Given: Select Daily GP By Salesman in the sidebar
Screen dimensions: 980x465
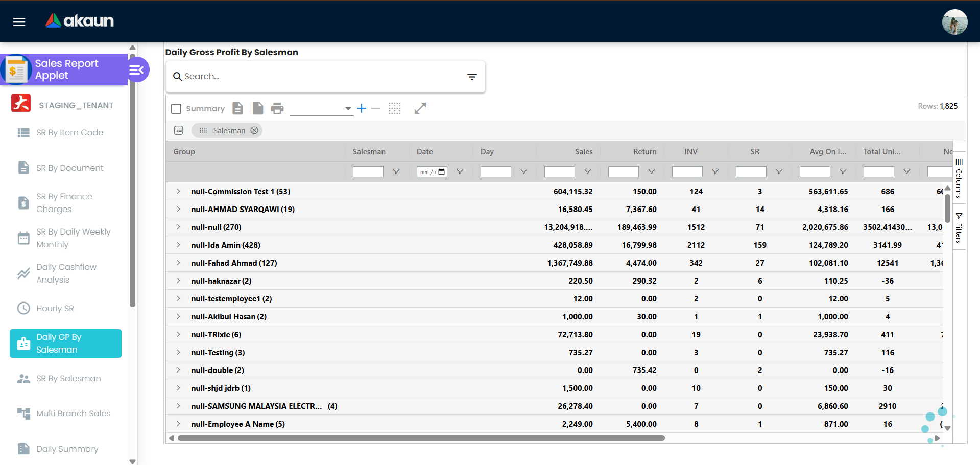Looking at the screenshot, I should tap(65, 343).
